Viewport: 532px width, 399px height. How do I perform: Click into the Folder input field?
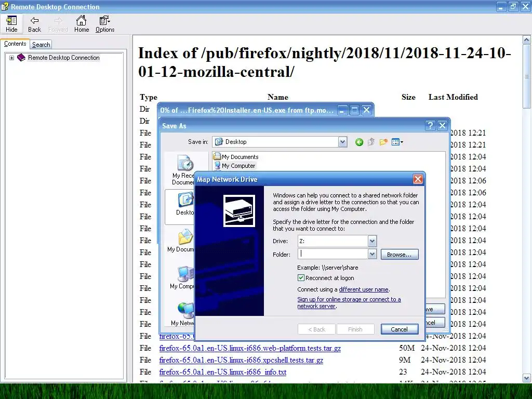pyautogui.click(x=333, y=254)
